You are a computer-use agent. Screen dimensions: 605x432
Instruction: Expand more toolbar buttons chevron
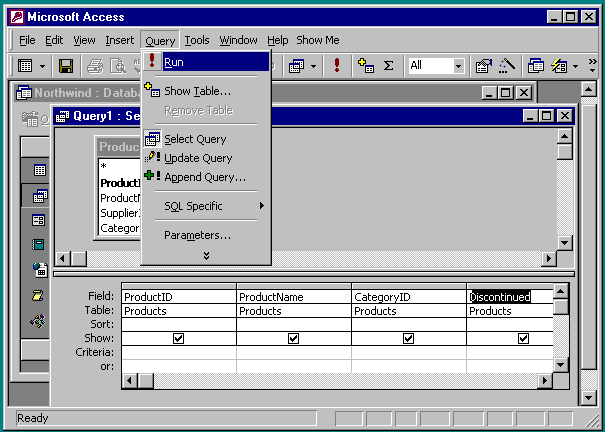(592, 66)
